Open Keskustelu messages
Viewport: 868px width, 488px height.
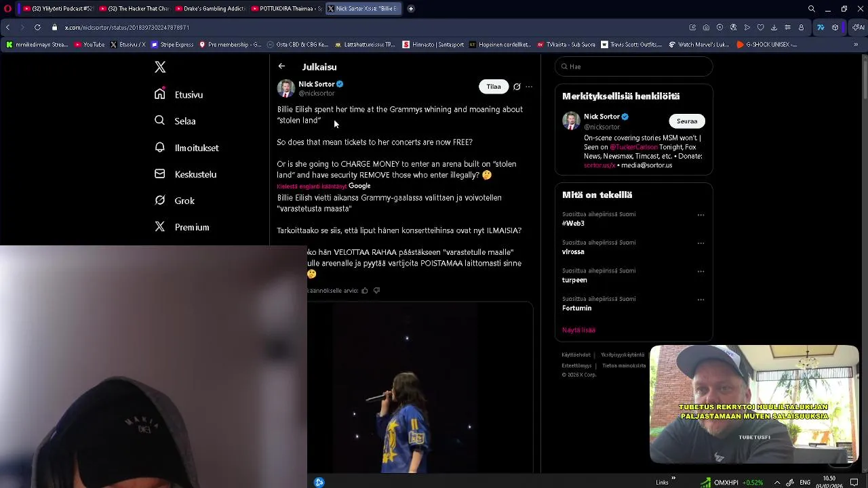click(x=186, y=174)
